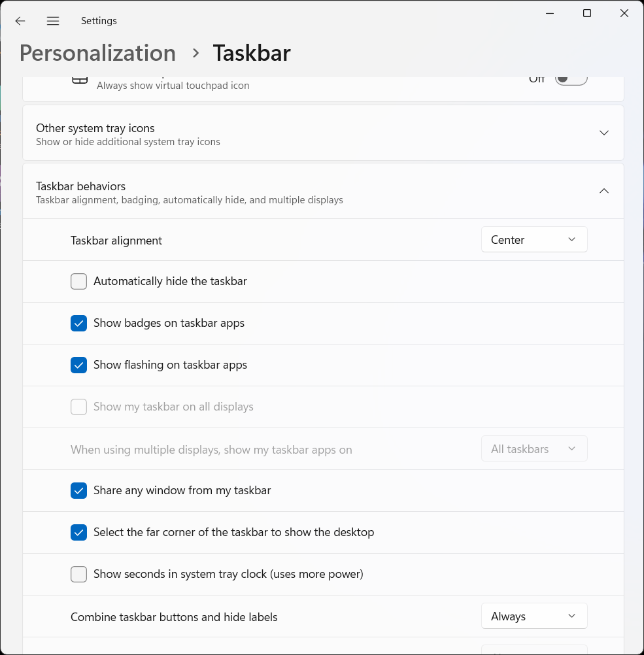Open Combine taskbar buttons dropdown
Viewport: 644px width, 655px height.
534,616
